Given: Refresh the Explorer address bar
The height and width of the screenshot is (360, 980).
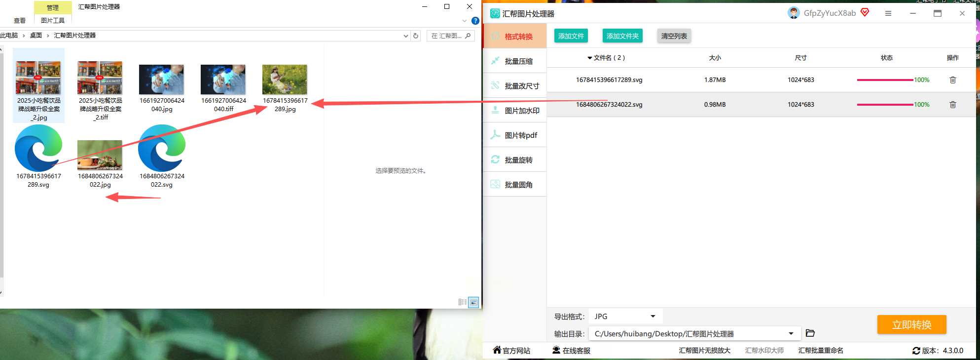Looking at the screenshot, I should (x=416, y=36).
